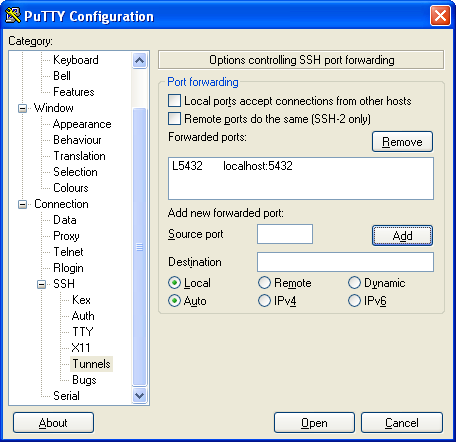Select the Local radio button
Screen dimensions: 456x442
174,283
